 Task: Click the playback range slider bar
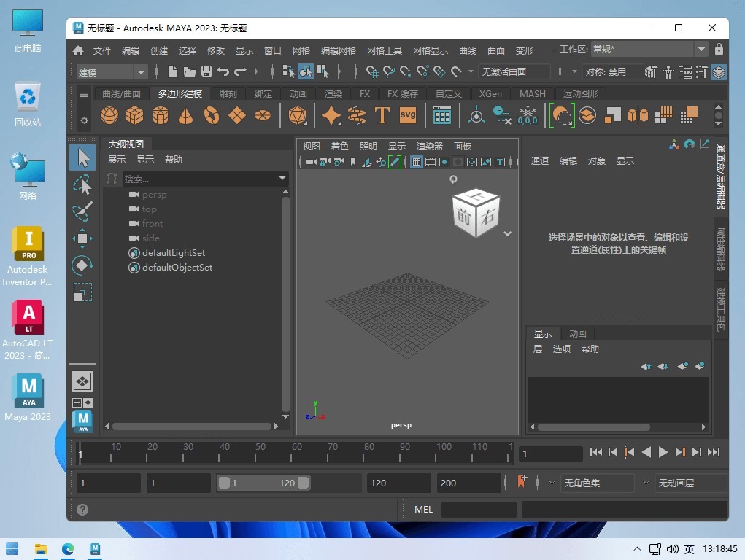263,483
